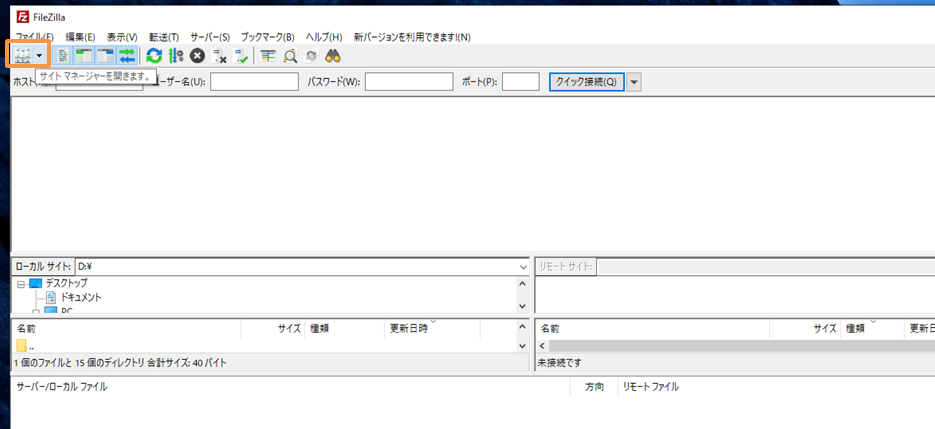Toggle the transfer queue display
The height and width of the screenshot is (429, 935).
[126, 56]
